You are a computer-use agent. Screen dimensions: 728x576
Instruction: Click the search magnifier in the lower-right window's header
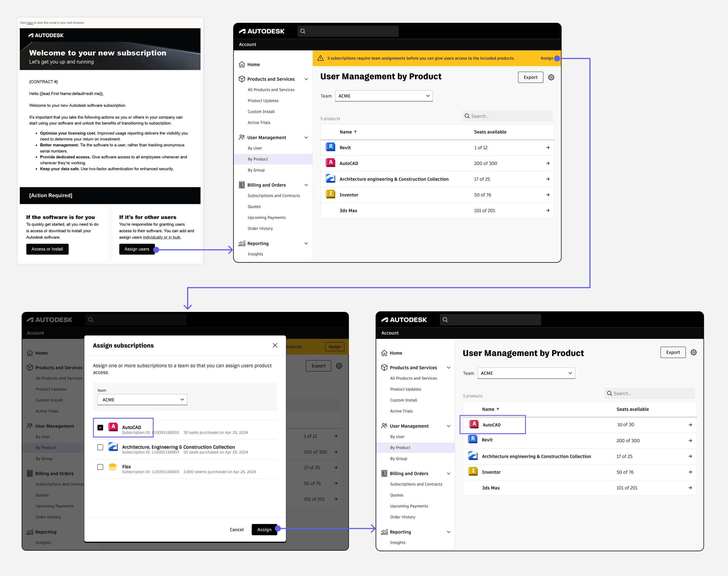pos(445,320)
